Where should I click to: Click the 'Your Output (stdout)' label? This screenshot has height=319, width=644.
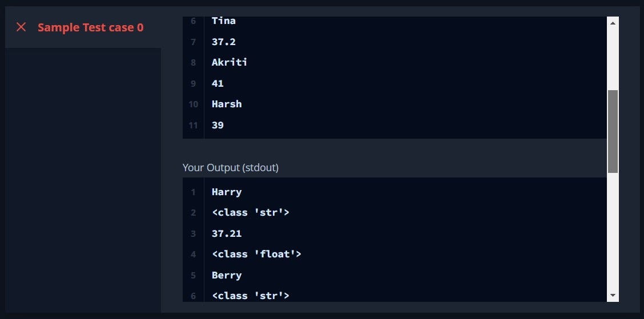pos(231,168)
